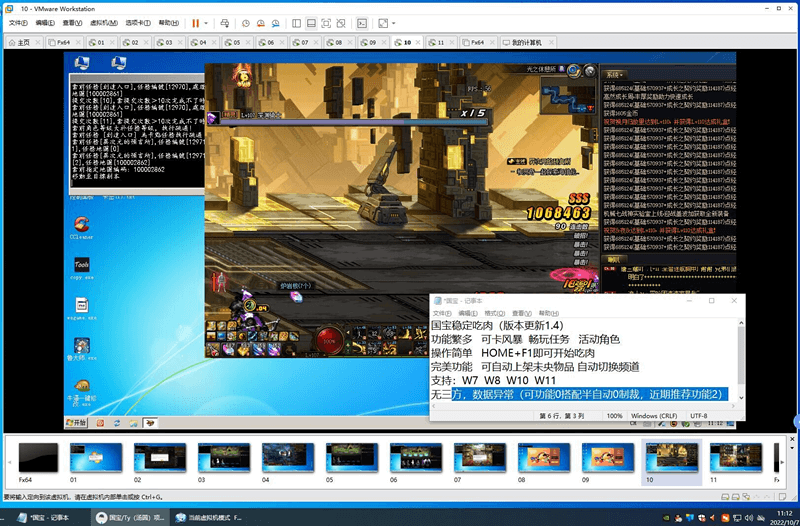Open the 文件(F) menu in VMware
Viewport: 800px width, 526px height.
(18, 23)
